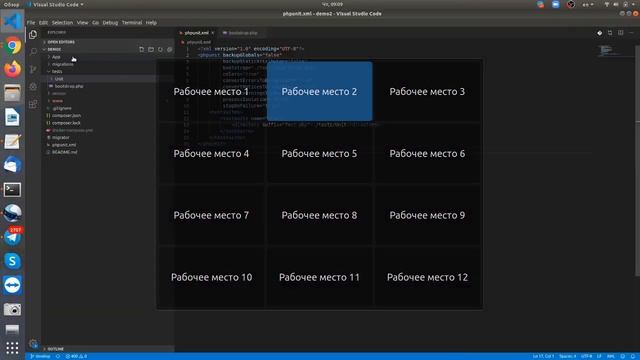The width and height of the screenshot is (640, 360).
Task: Switch to Рабочее место 12
Action: click(x=427, y=277)
